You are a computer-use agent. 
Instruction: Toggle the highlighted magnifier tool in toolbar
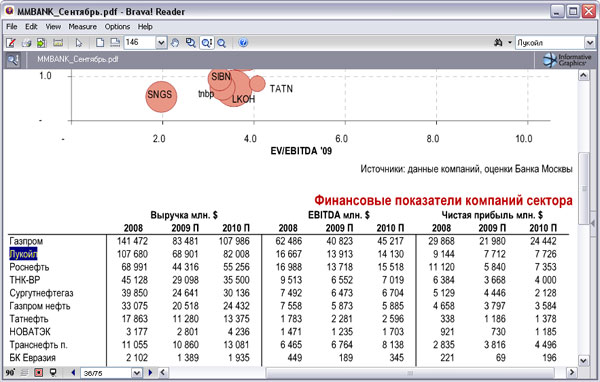[207, 42]
